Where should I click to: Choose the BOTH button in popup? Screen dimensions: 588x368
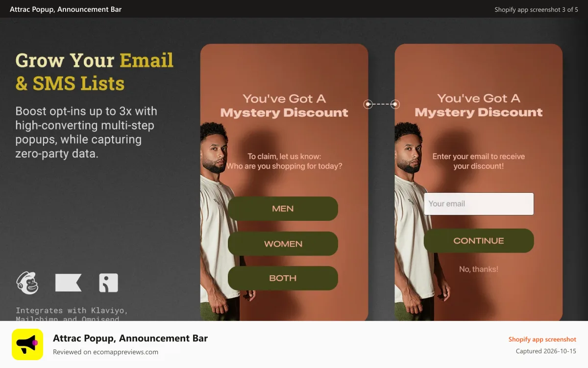pyautogui.click(x=283, y=278)
